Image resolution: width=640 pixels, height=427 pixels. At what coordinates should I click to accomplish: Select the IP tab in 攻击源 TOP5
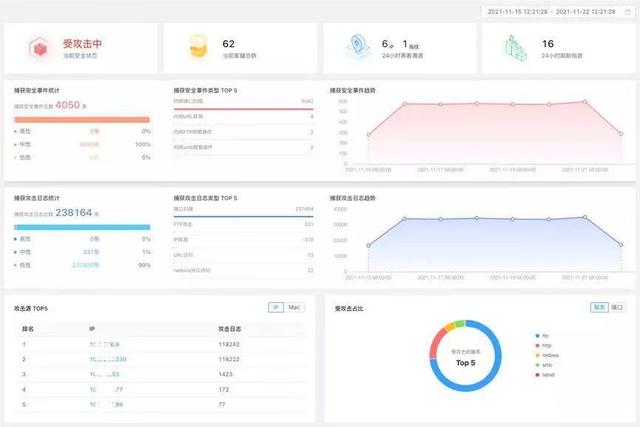[x=276, y=307]
